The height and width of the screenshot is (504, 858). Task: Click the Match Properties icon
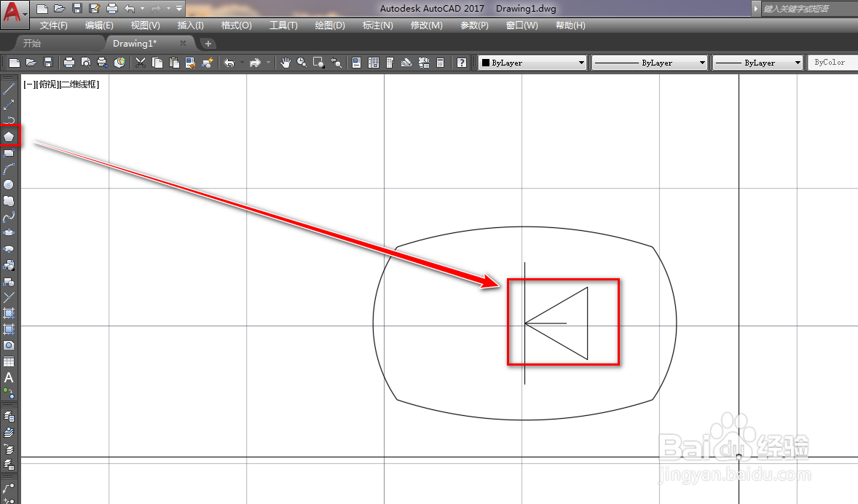190,63
